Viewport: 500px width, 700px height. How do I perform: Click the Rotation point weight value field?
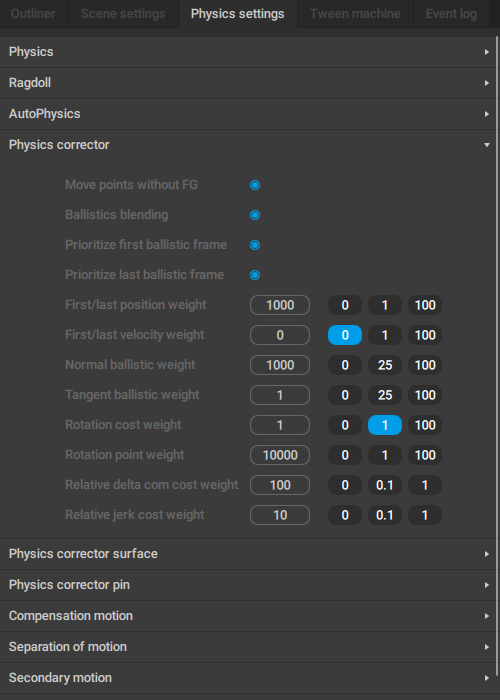click(x=280, y=455)
